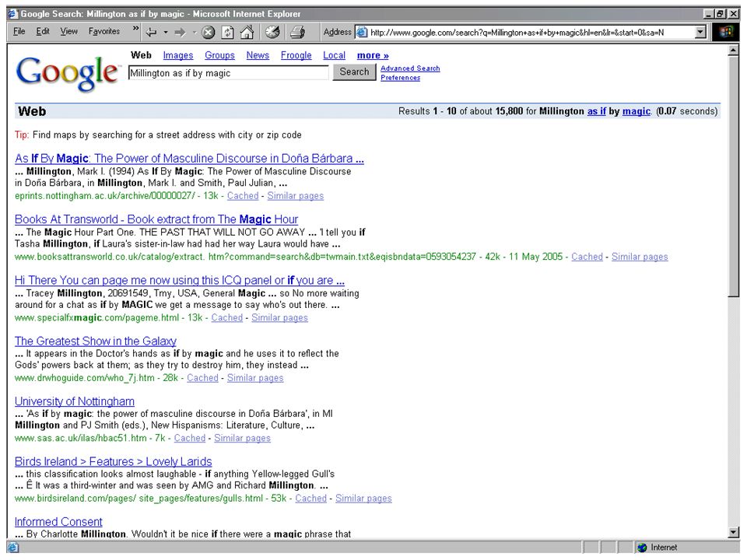Open the Address bar dropdown list
The width and height of the screenshot is (747, 560).
(x=700, y=33)
